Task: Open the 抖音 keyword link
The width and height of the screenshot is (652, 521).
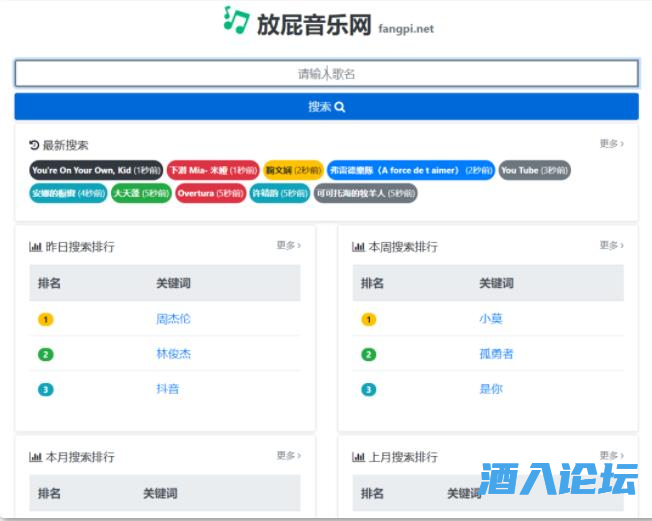Action: click(x=167, y=389)
